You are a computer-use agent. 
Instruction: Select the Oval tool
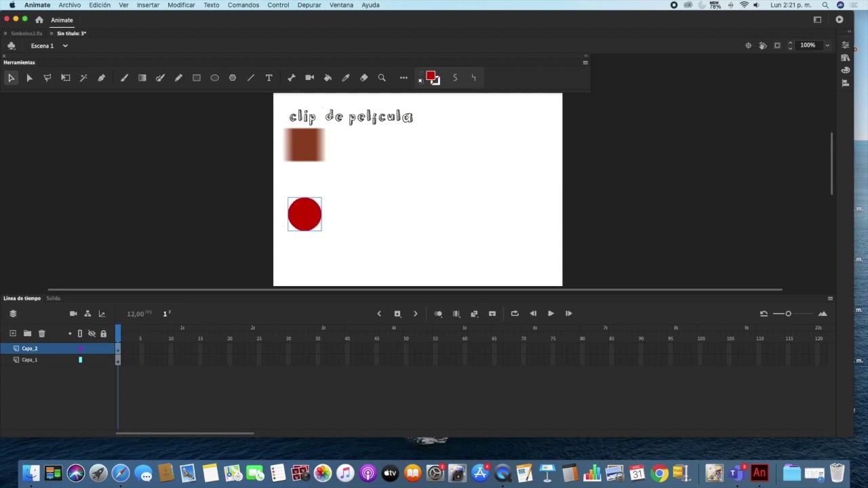[214, 78]
